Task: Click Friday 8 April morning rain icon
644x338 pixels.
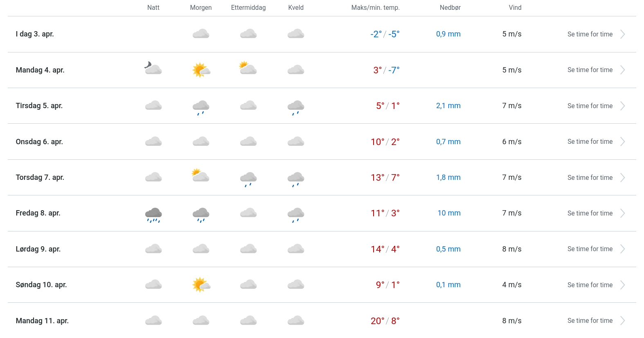Action: (201, 214)
